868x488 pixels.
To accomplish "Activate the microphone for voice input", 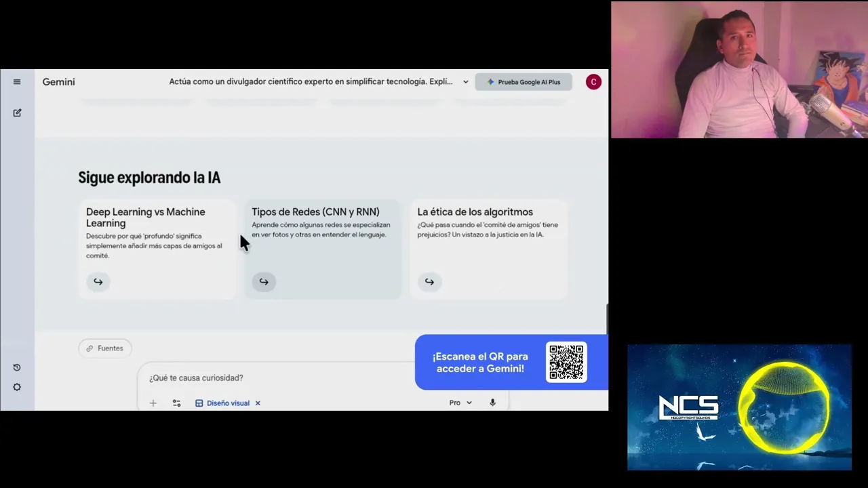I will click(492, 403).
